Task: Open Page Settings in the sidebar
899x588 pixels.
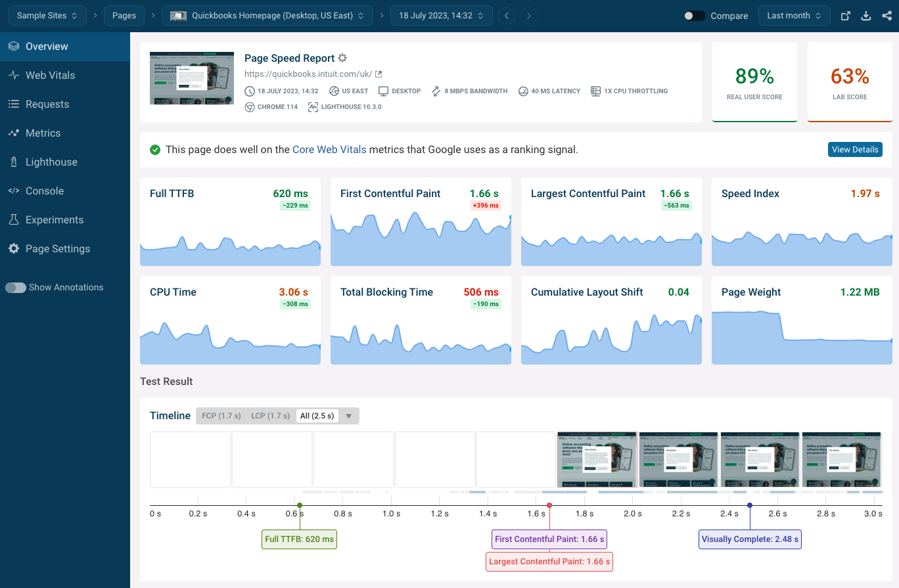Action: click(65, 249)
